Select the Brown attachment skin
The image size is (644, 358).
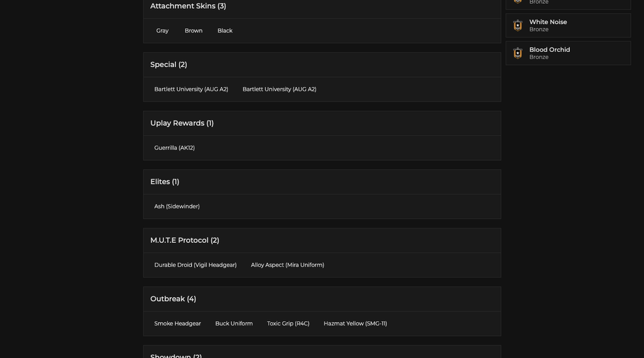click(x=194, y=31)
